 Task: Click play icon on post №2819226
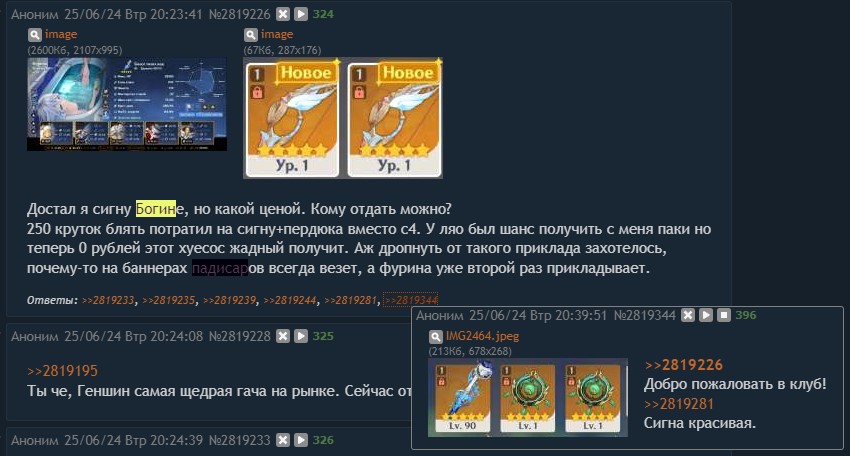pos(301,14)
